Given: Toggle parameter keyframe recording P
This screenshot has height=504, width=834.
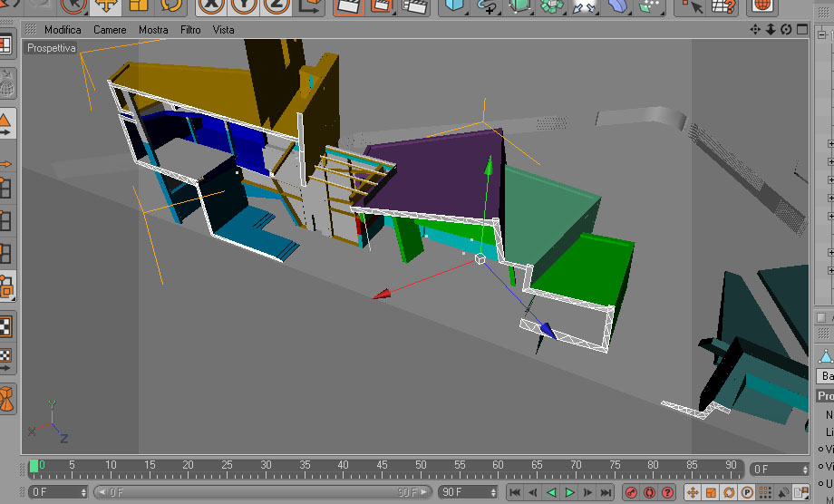Looking at the screenshot, I should tap(747, 492).
